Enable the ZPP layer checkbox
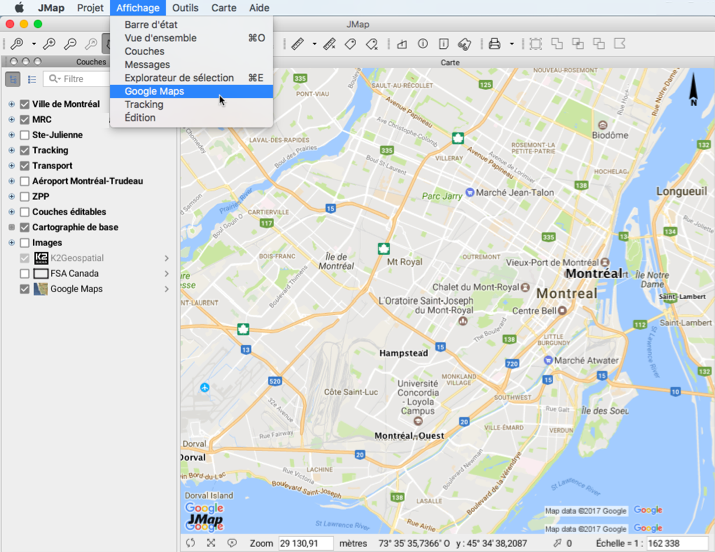 [x=25, y=197]
